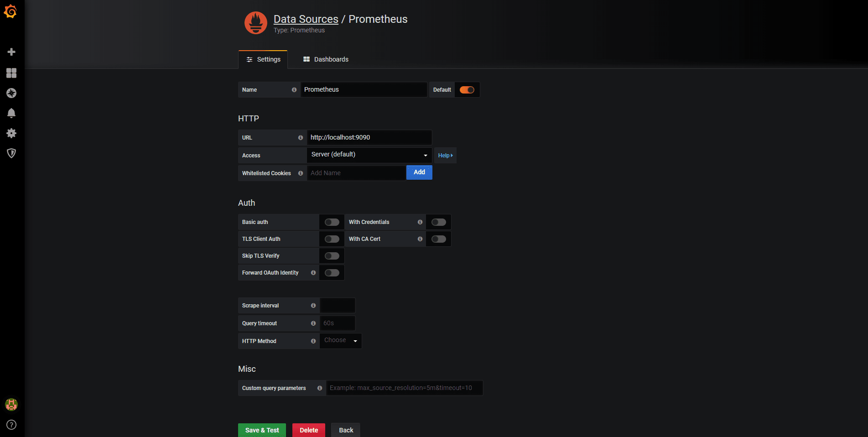Toggle the Default data source switch

pyautogui.click(x=467, y=90)
